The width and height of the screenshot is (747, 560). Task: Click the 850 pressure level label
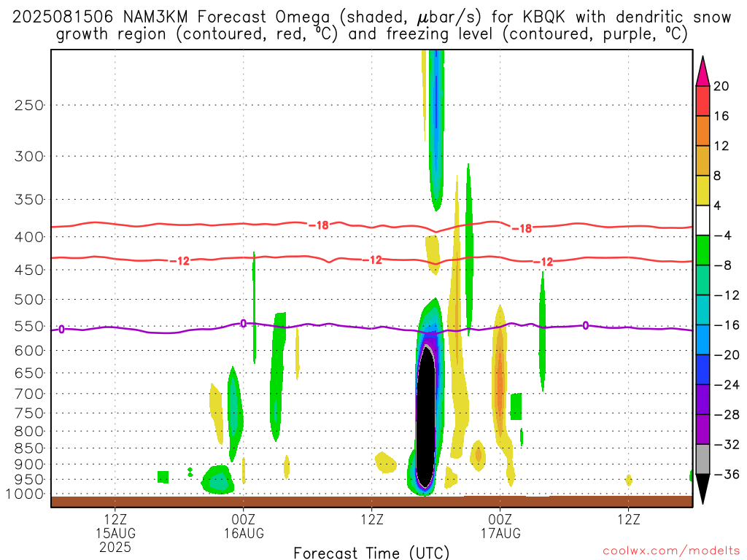pos(29,448)
